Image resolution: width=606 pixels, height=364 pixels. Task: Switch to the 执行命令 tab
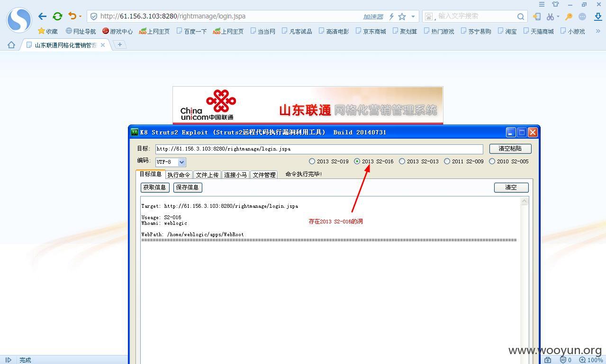tap(179, 175)
